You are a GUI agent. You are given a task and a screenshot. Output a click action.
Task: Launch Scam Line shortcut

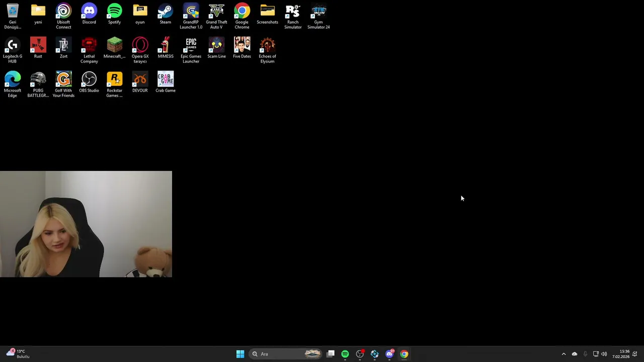click(216, 48)
